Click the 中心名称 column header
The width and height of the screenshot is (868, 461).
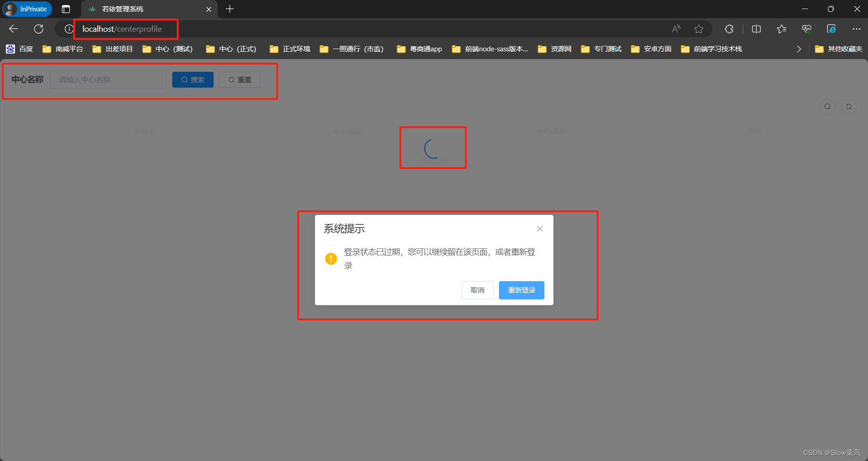[551, 131]
